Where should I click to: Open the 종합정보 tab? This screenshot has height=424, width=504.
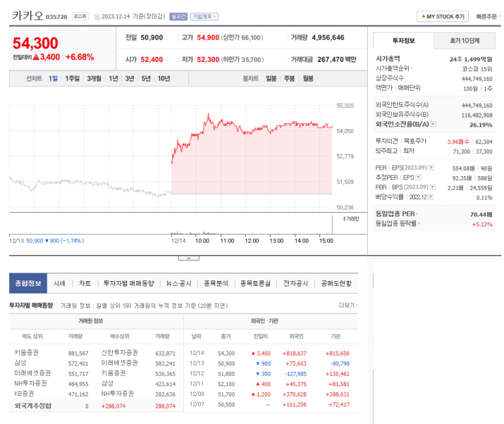28,283
